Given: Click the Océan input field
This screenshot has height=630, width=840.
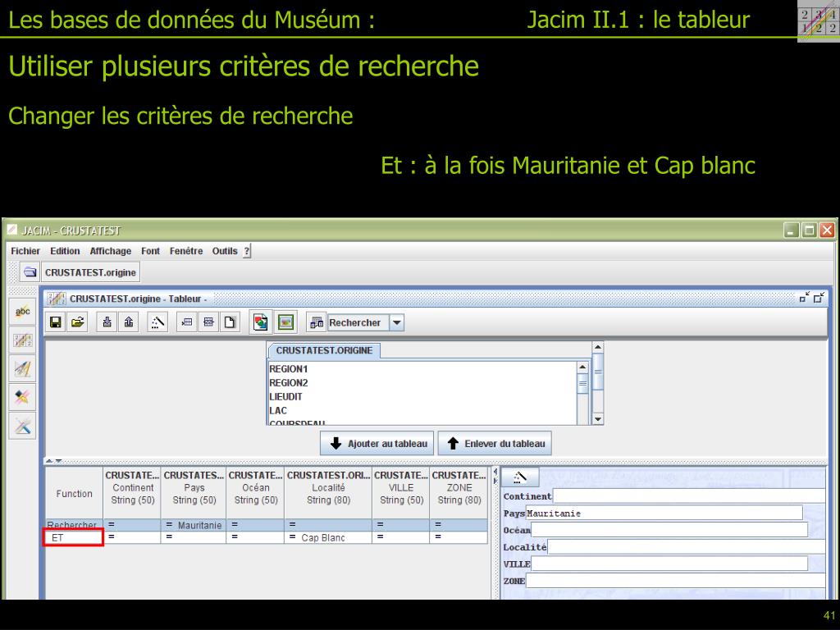Looking at the screenshot, I should click(669, 530).
